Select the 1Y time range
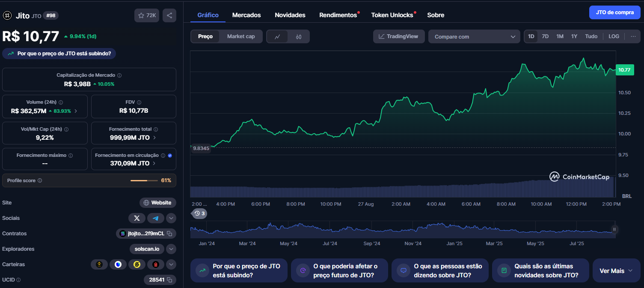Image resolution: width=644 pixels, height=288 pixels. [x=574, y=36]
